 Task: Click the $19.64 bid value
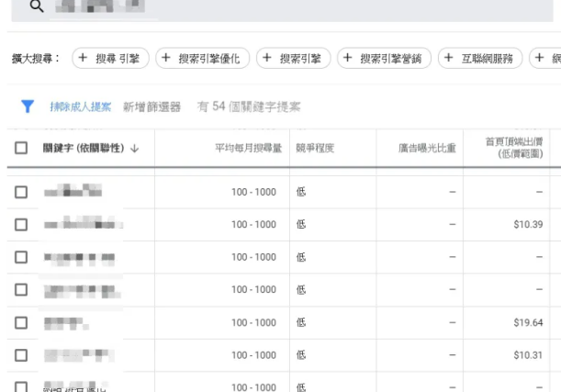528,322
